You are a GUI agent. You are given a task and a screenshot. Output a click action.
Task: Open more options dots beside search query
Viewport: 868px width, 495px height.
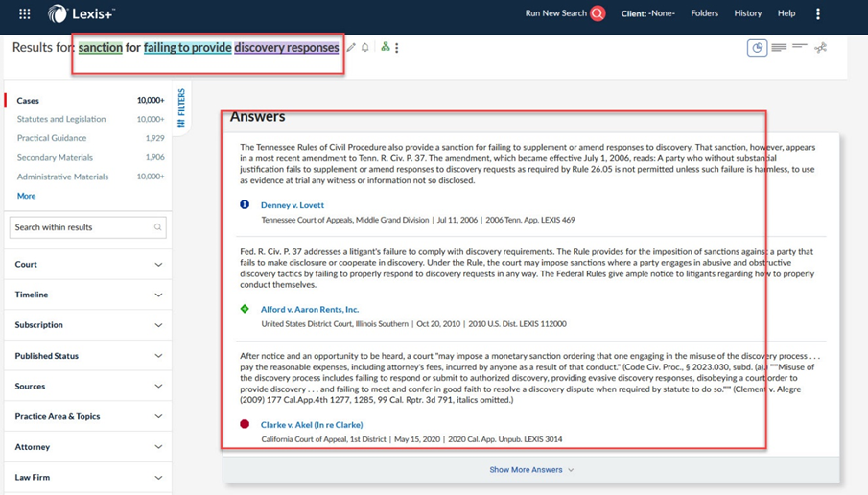coord(397,48)
